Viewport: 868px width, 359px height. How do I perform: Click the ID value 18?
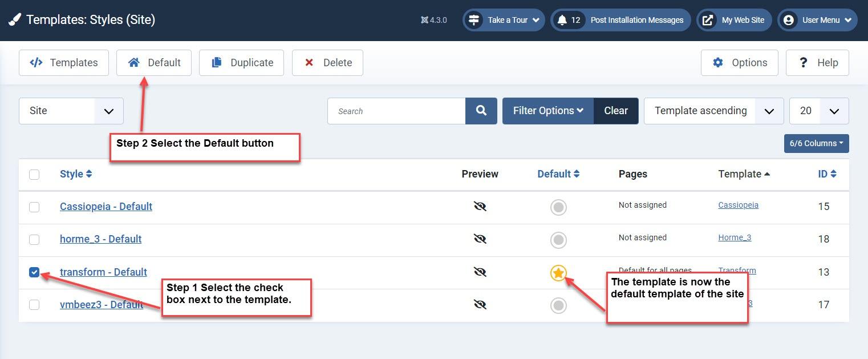[x=824, y=239]
